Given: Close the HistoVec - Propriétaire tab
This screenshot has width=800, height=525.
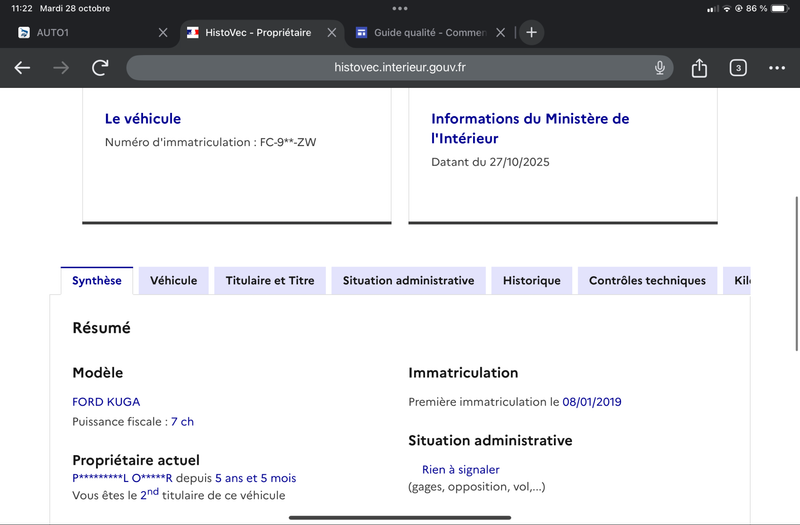Looking at the screenshot, I should pyautogui.click(x=331, y=33).
